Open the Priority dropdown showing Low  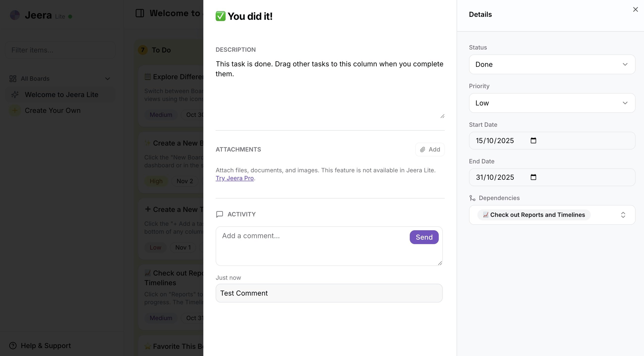[552, 103]
